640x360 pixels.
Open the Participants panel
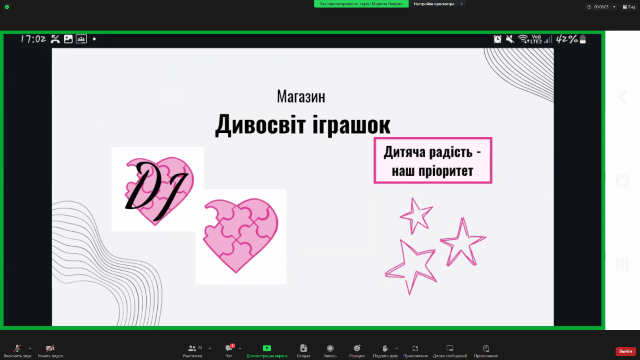point(192,350)
